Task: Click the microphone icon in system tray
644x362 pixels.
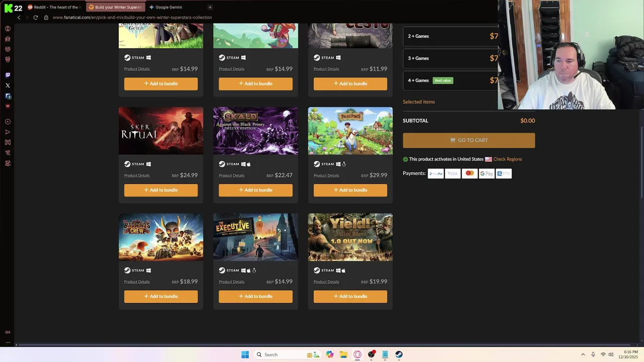Action: 593,354
